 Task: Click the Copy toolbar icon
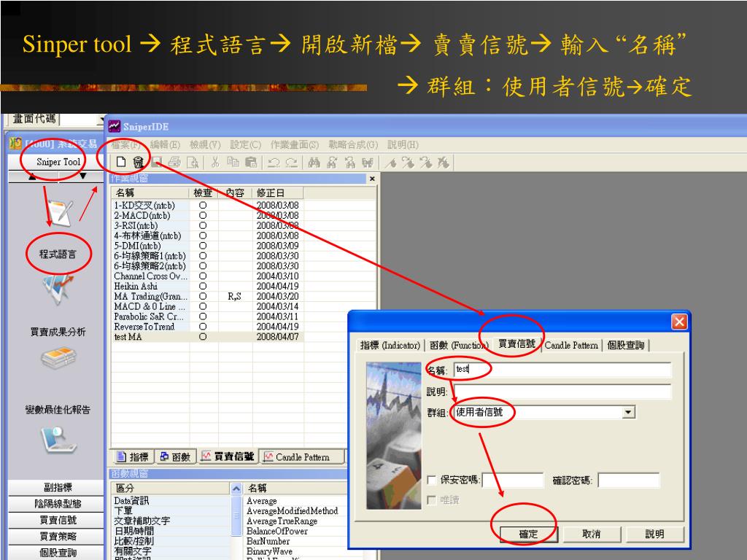coord(233,163)
